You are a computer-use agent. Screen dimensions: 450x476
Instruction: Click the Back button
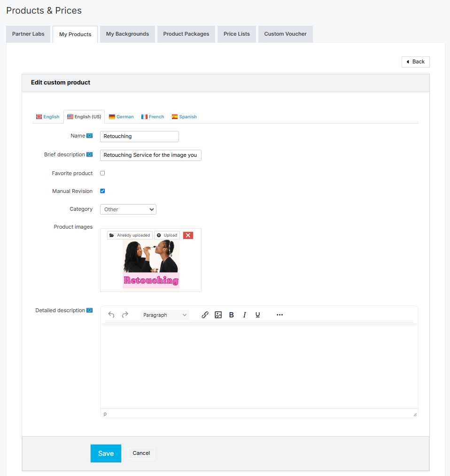pyautogui.click(x=415, y=61)
